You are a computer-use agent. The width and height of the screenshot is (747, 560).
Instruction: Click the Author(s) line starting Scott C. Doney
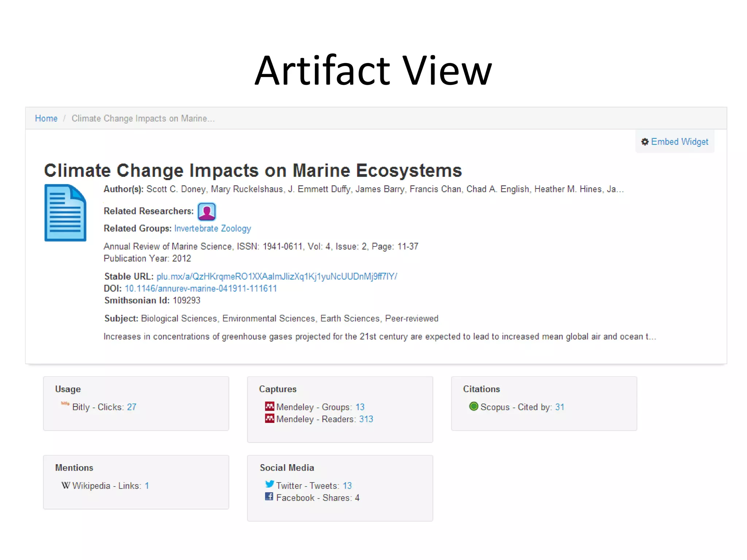click(x=364, y=189)
